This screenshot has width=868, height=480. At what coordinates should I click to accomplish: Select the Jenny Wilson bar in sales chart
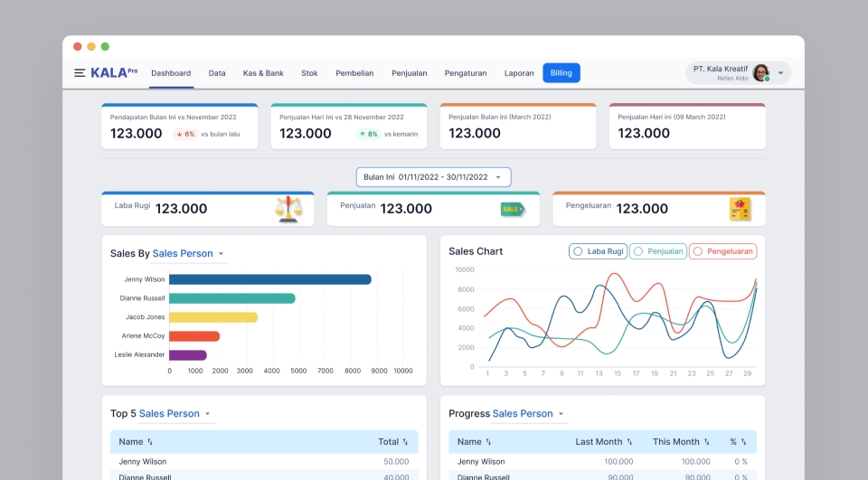[x=270, y=279]
